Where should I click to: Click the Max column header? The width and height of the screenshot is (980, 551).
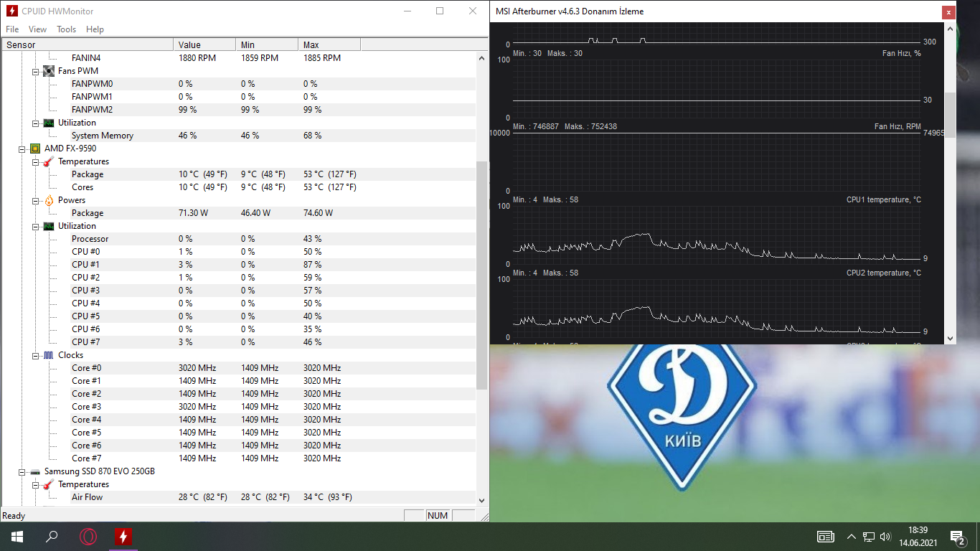pos(329,44)
